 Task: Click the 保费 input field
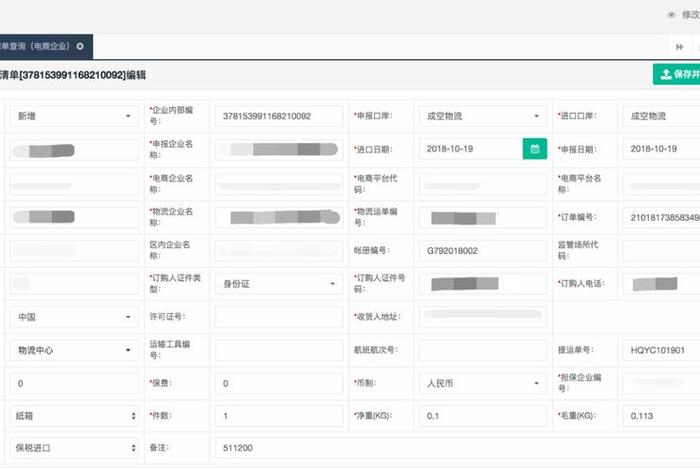coord(279,383)
